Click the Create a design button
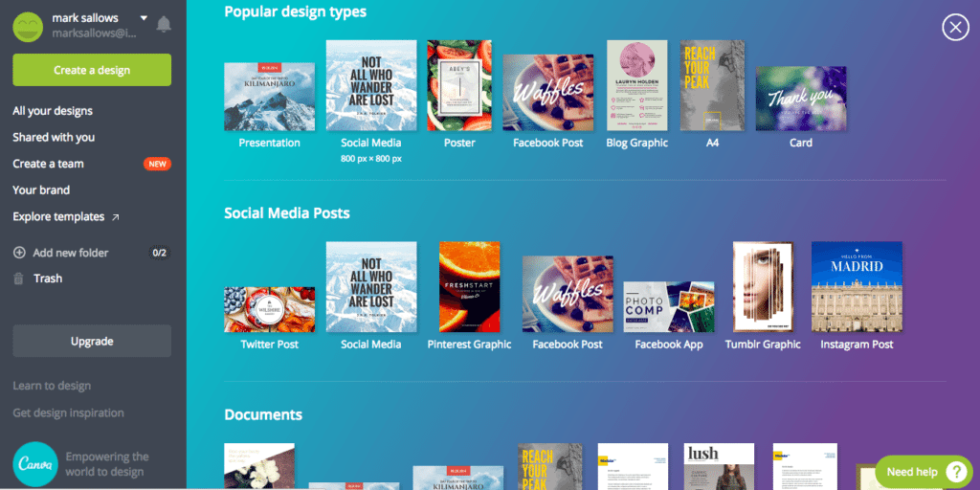Image resolution: width=980 pixels, height=490 pixels. [x=92, y=70]
